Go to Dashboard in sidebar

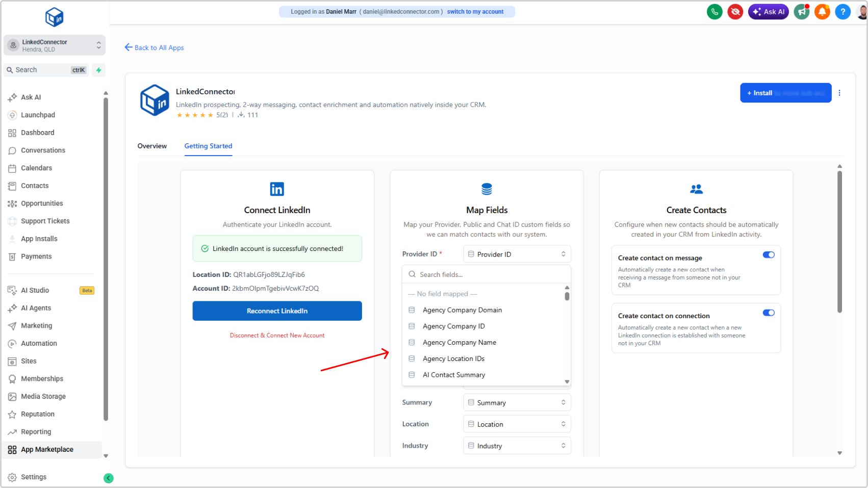click(37, 133)
